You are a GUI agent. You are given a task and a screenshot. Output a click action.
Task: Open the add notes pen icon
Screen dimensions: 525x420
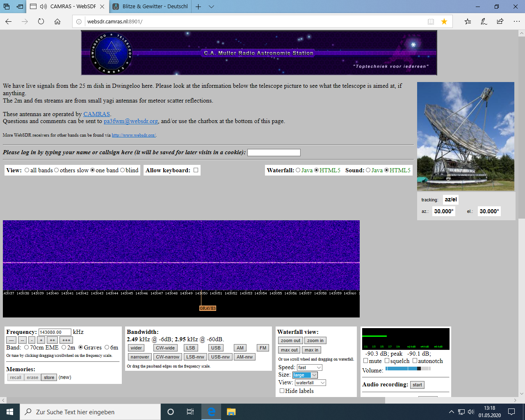click(484, 21)
